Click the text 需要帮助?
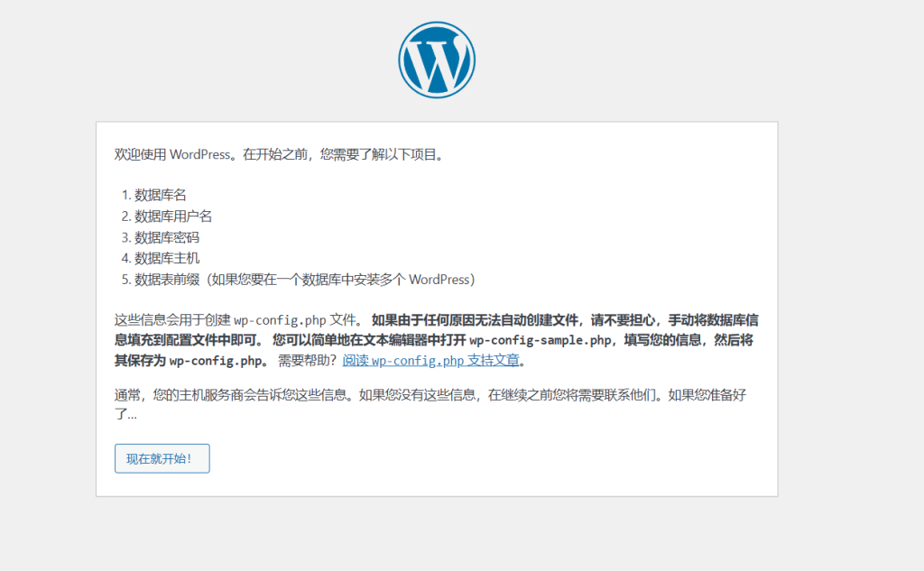Image resolution: width=924 pixels, height=571 pixels. pyautogui.click(x=307, y=360)
